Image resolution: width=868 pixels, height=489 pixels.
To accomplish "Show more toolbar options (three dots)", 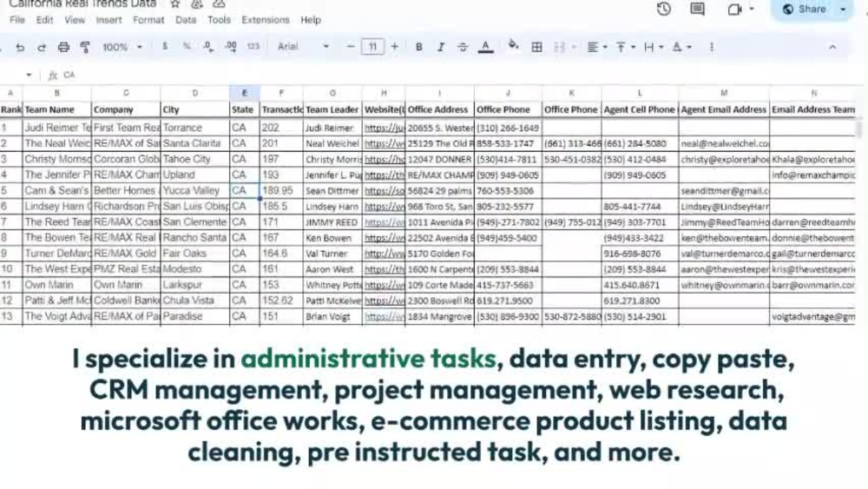I will tap(712, 47).
